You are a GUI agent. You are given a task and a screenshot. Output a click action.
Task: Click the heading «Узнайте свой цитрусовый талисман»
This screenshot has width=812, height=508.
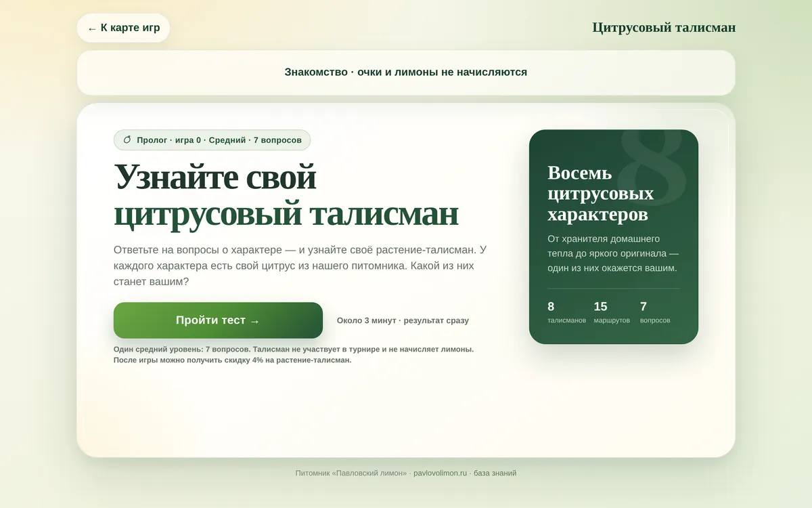point(286,195)
